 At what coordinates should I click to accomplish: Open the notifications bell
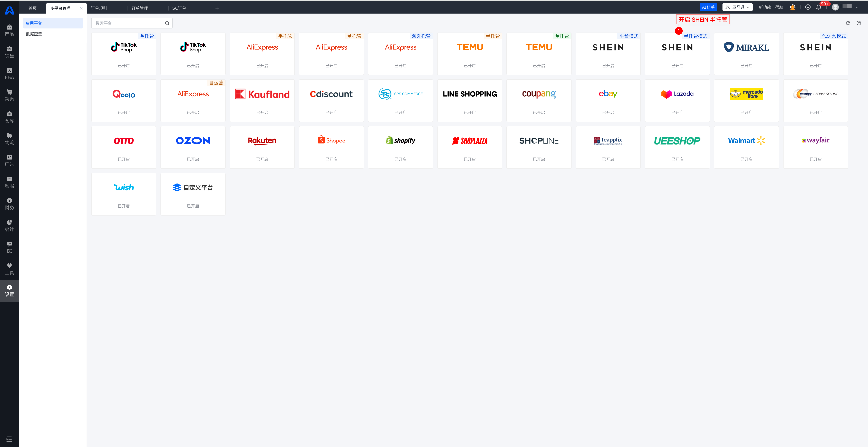819,7
